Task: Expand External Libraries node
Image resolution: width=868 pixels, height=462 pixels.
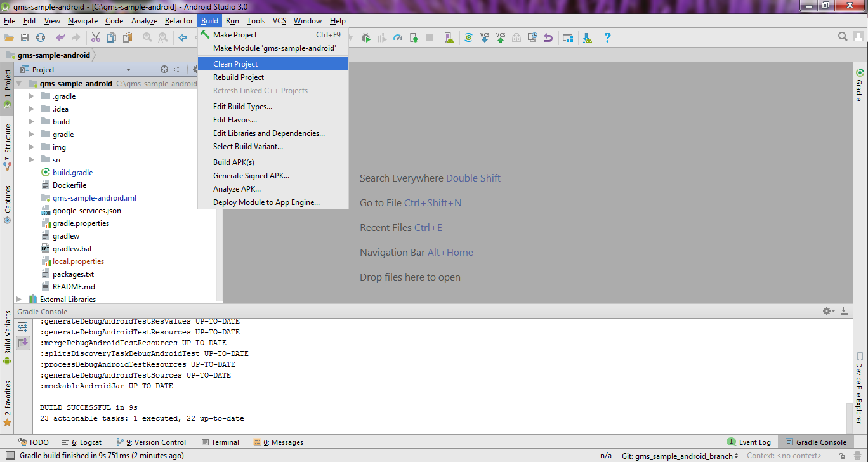Action: (x=19, y=300)
